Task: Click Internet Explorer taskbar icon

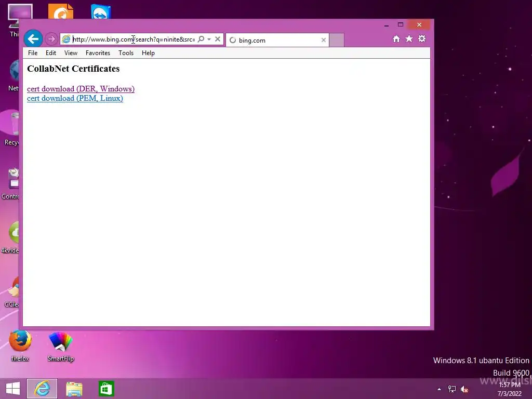Action: (42, 389)
